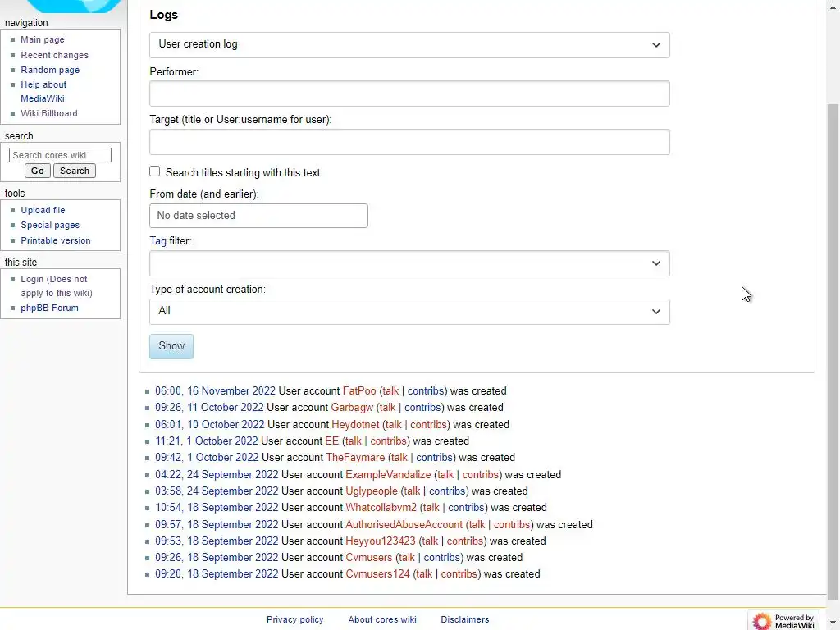Expand the Tag filter dropdown
This screenshot has width=840, height=630.
pyautogui.click(x=409, y=263)
